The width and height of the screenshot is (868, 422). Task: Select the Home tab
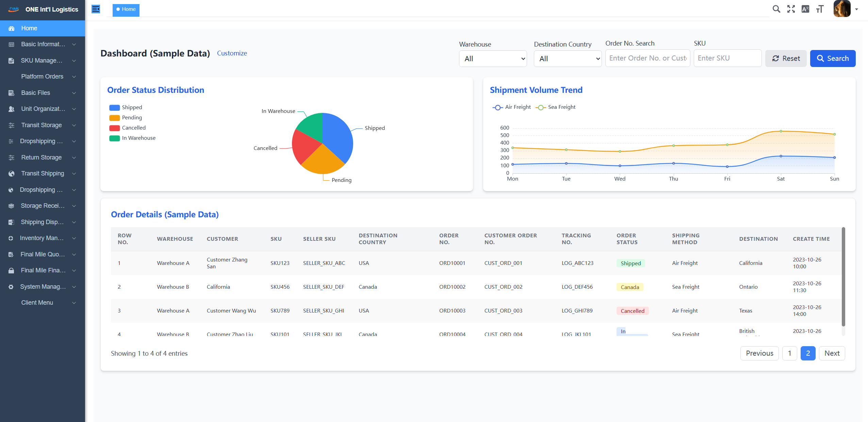coord(126,9)
